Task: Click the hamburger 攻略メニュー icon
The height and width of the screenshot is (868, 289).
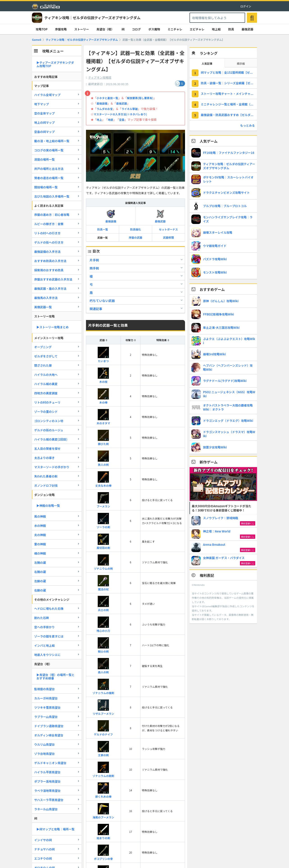Action: [x=36, y=51]
